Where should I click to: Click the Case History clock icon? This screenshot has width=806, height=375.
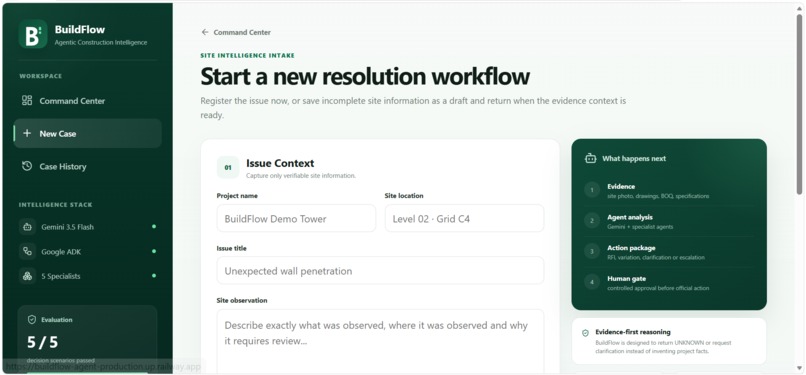tap(27, 166)
